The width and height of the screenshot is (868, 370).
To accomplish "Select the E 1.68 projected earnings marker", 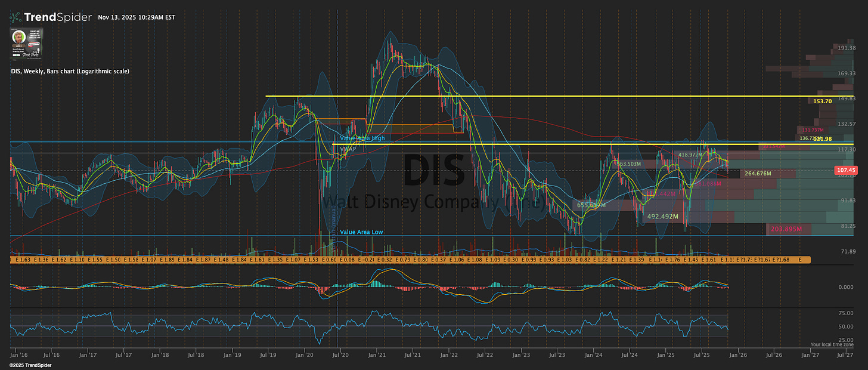I will click(x=781, y=260).
